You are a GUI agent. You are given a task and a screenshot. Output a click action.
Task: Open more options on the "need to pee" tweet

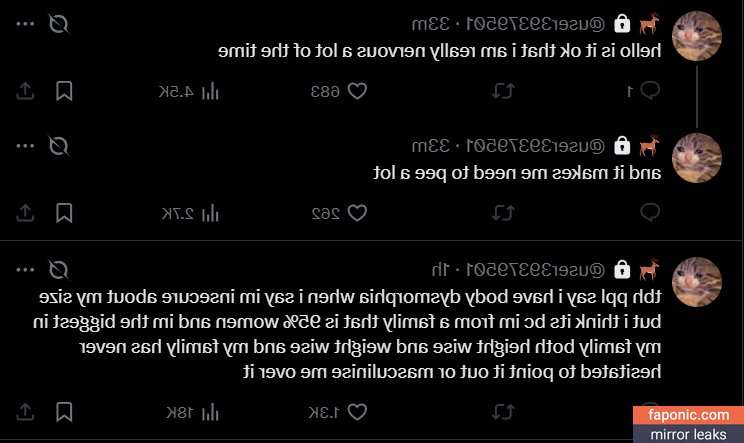click(x=25, y=146)
